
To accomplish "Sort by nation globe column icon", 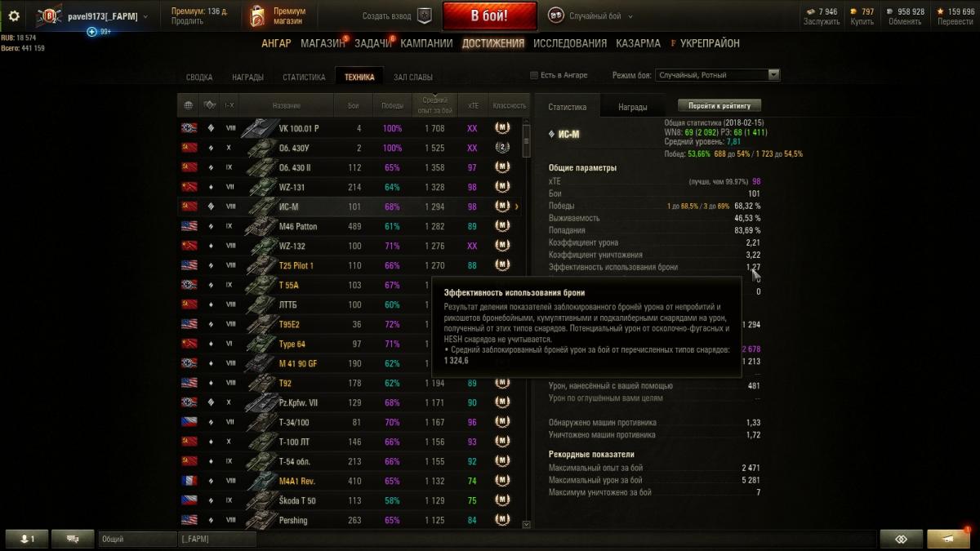I will (x=189, y=105).
